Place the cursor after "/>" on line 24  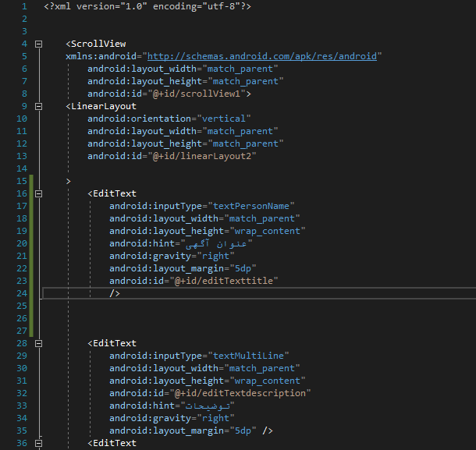point(121,293)
